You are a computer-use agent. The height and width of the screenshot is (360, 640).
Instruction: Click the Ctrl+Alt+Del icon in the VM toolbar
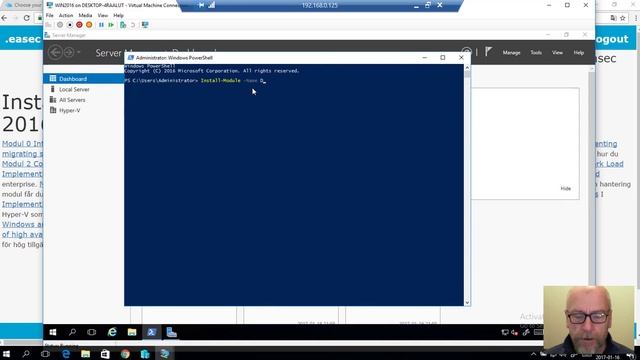[x=49, y=25]
